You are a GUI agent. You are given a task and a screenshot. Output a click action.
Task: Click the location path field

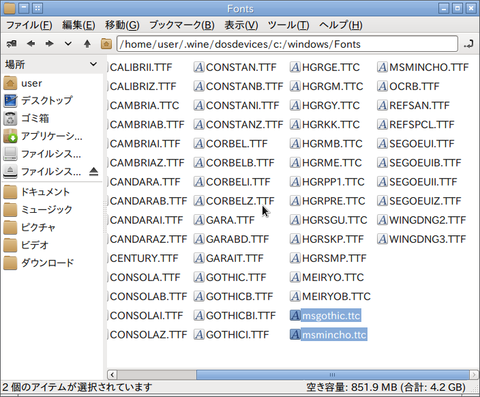point(287,44)
